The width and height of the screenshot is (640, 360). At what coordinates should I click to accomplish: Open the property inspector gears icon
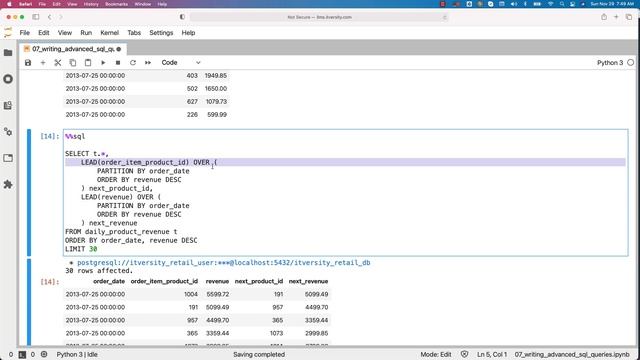pos(8,132)
